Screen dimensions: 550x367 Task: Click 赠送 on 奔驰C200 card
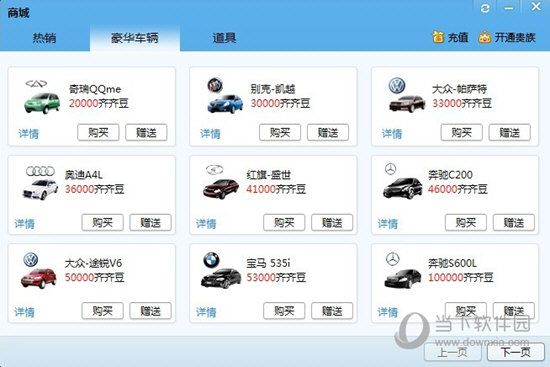[514, 222]
